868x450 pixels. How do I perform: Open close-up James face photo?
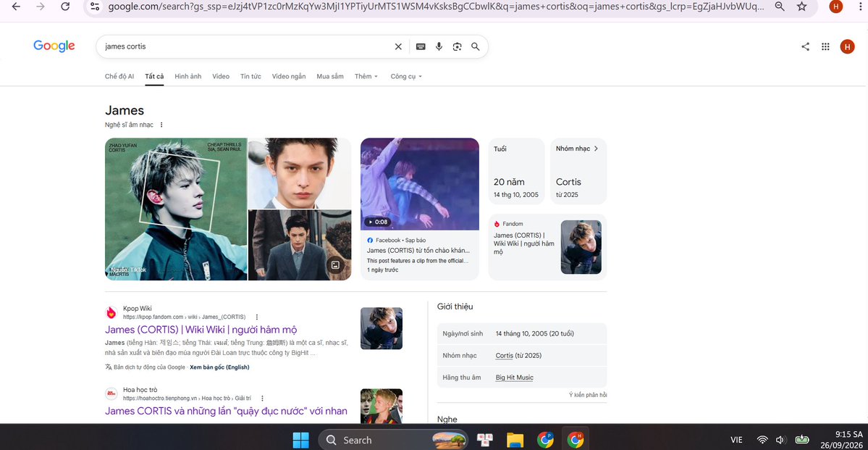tap(300, 173)
